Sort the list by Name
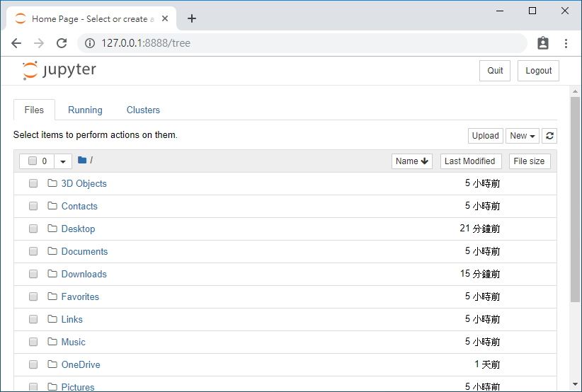582x392 pixels. tap(411, 161)
